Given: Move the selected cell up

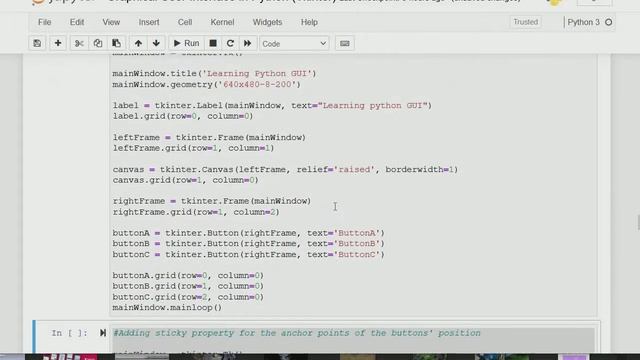Looking at the screenshot, I should click(x=138, y=43).
